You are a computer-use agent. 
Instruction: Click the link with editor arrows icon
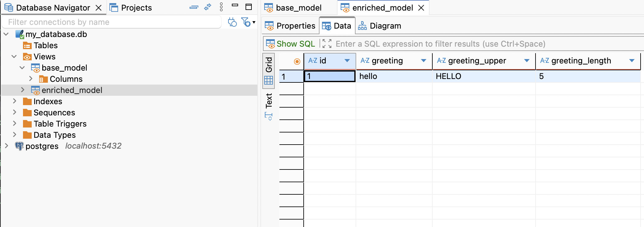(x=208, y=7)
